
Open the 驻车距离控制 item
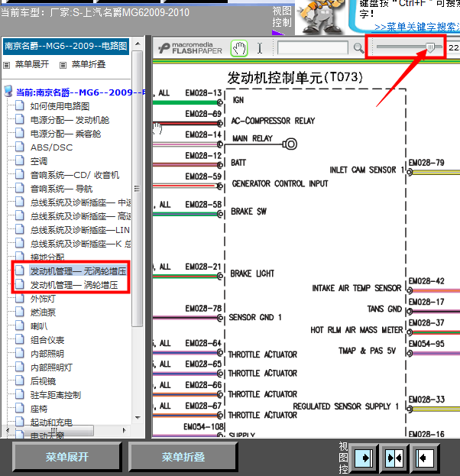(x=56, y=395)
